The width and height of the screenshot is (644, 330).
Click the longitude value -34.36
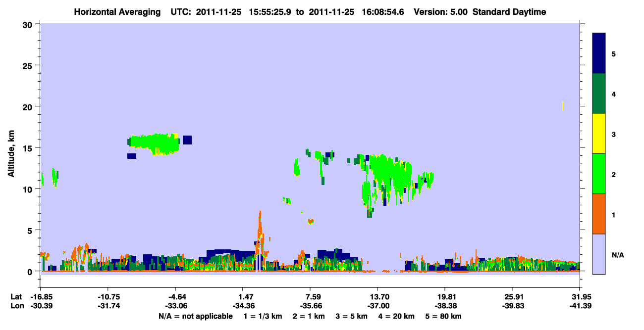pos(243,306)
